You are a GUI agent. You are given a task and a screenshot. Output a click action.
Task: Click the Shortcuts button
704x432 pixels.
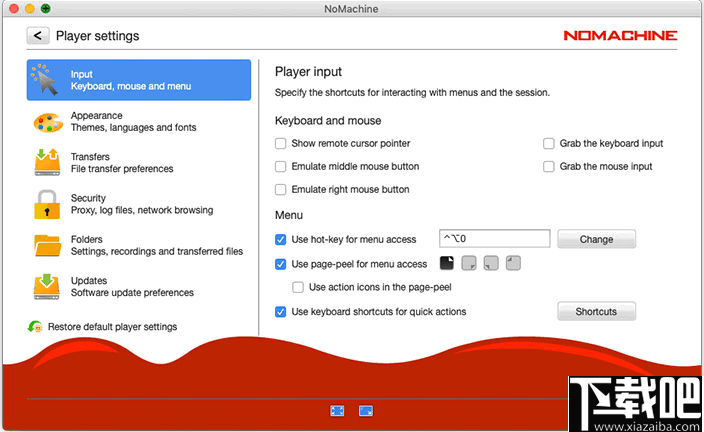[596, 311]
